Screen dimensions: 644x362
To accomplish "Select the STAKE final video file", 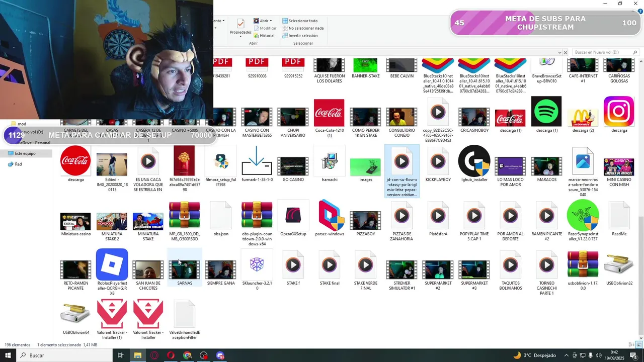I will (x=329, y=265).
